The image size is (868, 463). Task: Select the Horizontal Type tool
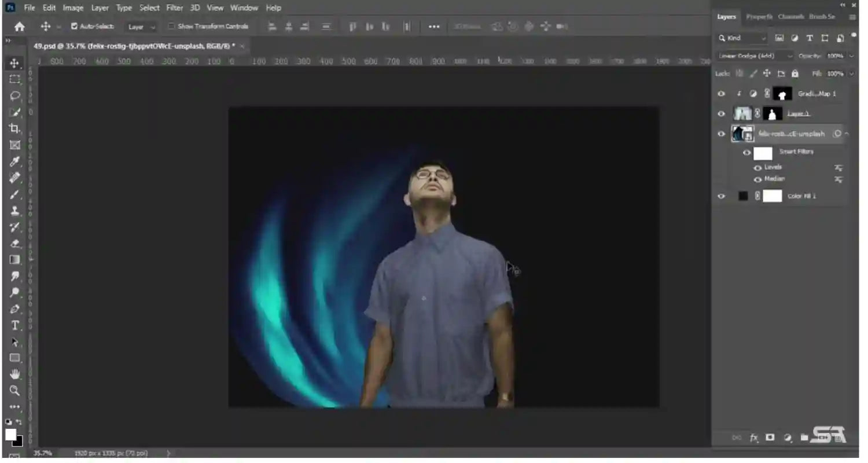(x=15, y=325)
